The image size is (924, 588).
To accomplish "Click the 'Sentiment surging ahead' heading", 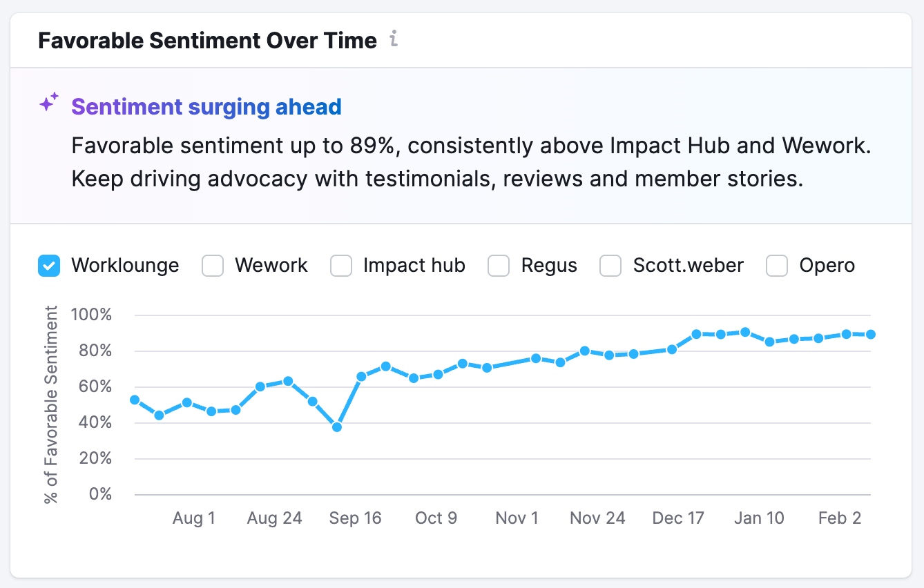I will click(x=206, y=107).
